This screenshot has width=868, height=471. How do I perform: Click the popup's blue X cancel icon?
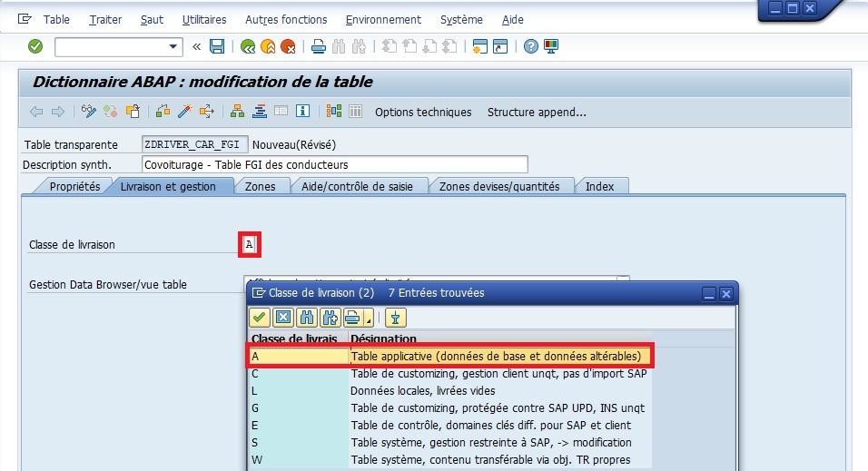coord(282,317)
